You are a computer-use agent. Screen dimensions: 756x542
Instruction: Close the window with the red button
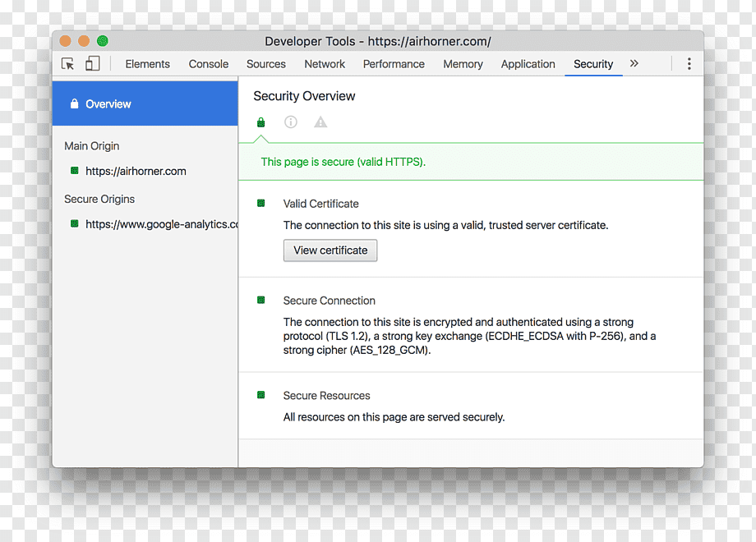tap(65, 41)
